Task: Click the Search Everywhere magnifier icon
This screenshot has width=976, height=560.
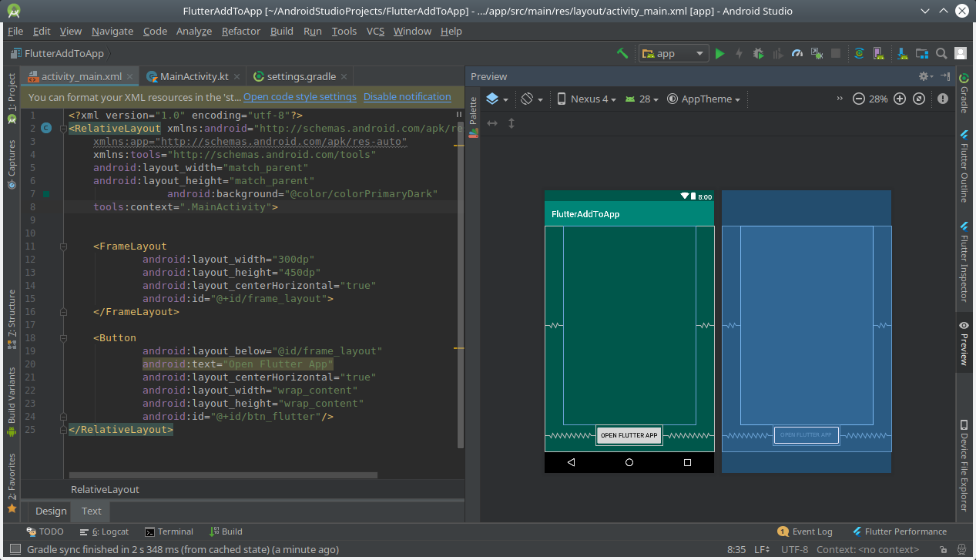Action: pyautogui.click(x=941, y=54)
